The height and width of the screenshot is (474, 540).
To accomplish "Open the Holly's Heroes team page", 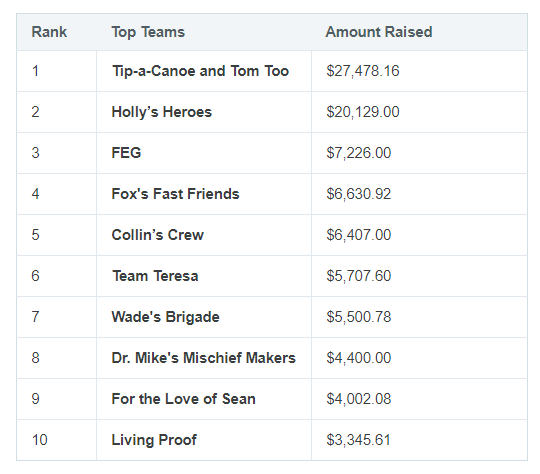I will [162, 112].
